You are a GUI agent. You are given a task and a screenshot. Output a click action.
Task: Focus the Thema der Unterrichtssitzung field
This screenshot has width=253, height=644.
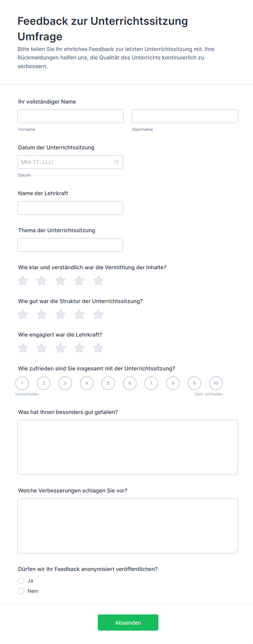coord(70,245)
